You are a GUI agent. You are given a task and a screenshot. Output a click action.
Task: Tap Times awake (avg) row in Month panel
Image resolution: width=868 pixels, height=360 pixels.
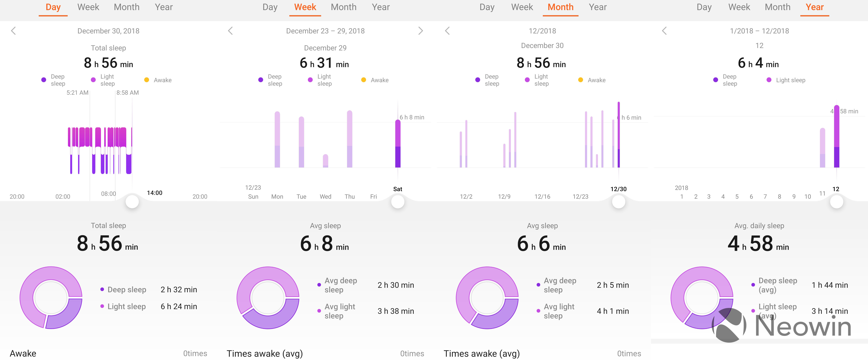coord(542,354)
